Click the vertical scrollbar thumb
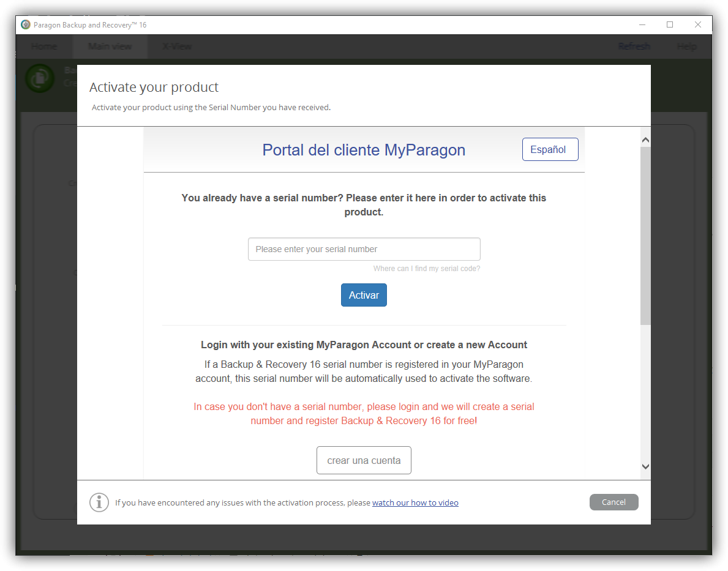The height and width of the screenshot is (571, 728). pos(645,236)
